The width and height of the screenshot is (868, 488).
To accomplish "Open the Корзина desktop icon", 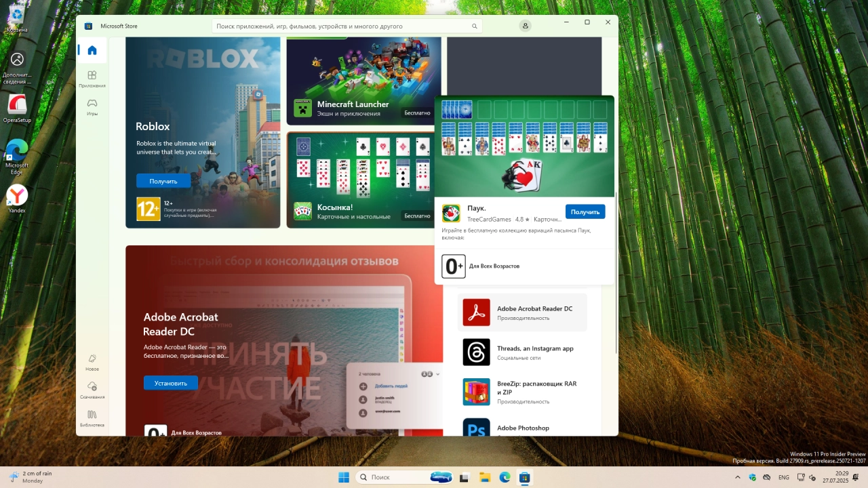I will tap(17, 18).
